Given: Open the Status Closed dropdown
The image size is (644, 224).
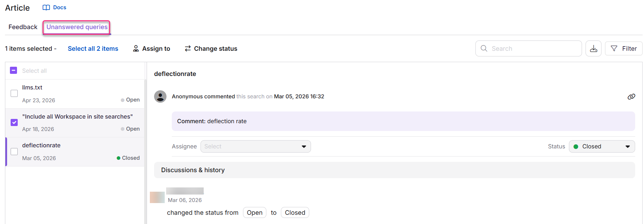Looking at the screenshot, I should click(602, 147).
